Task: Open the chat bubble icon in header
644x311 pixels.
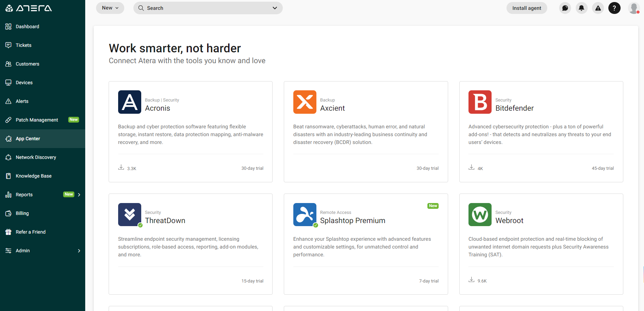Action: click(565, 8)
